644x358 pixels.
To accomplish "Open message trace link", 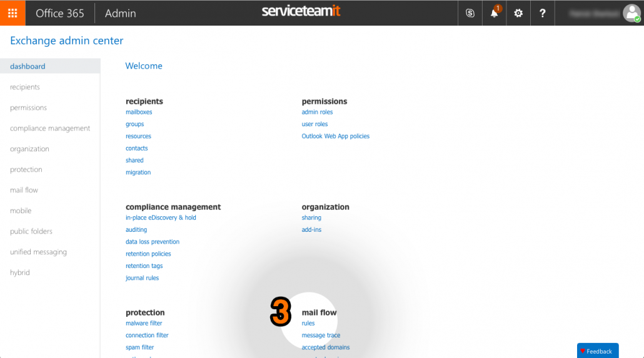I will 321,336.
